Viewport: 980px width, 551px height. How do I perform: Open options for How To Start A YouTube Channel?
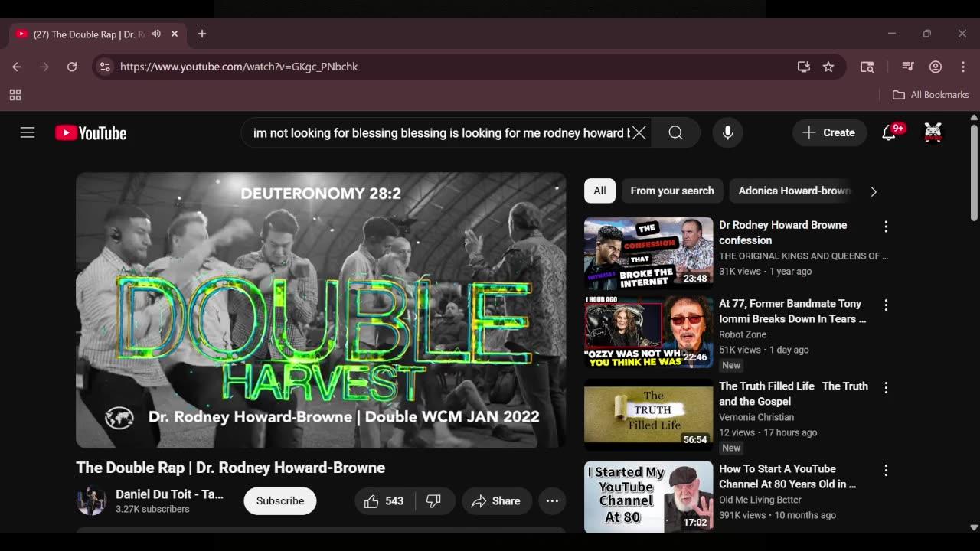[886, 471]
